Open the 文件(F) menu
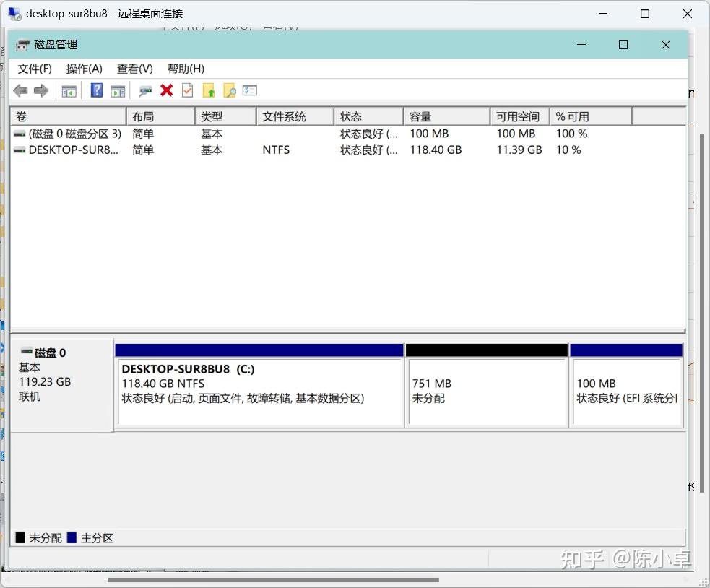 click(34, 69)
